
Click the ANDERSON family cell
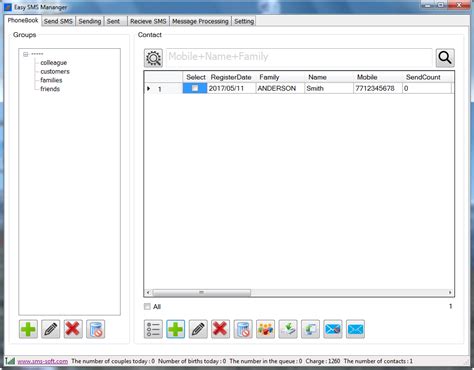click(x=280, y=88)
